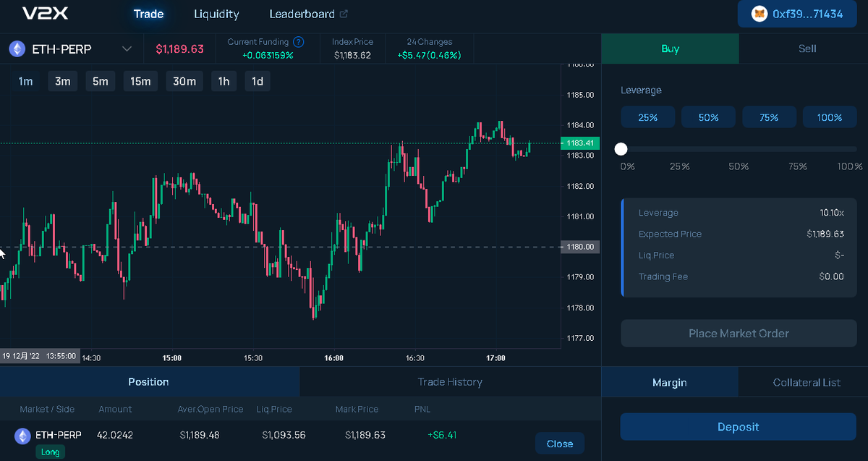Click the Liq.Price value $1,093.56
Screen dimensions: 868x461
(x=284, y=435)
